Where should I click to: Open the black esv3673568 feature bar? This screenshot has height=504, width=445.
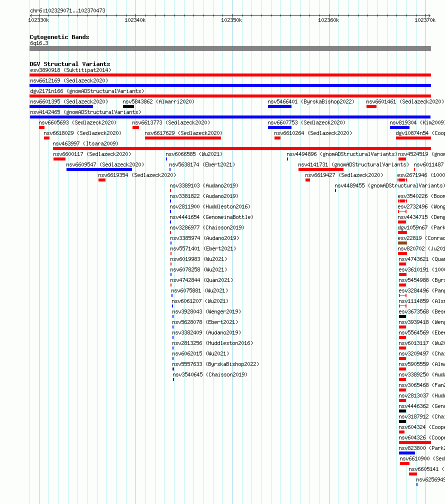point(402,316)
